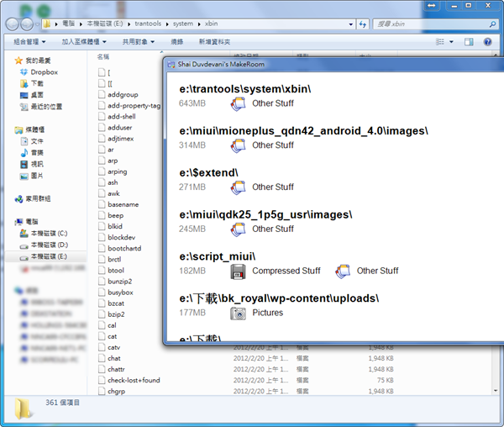Screen dimensions: 504x427
Task: Click the refresh button beside address bar
Action: [363, 24]
